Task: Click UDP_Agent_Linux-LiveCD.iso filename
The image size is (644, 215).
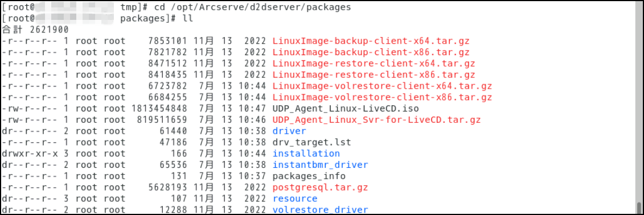Action: (346, 109)
